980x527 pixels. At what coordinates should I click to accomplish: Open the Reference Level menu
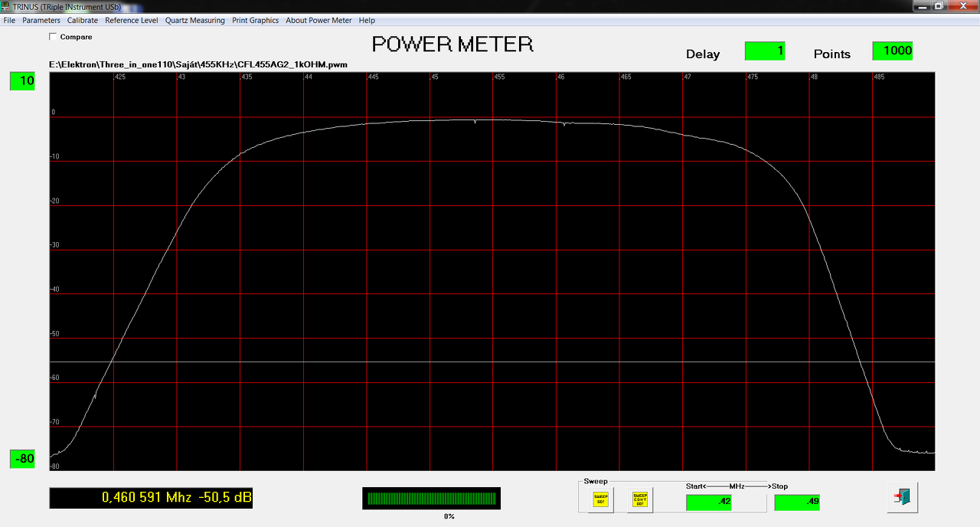coord(132,21)
